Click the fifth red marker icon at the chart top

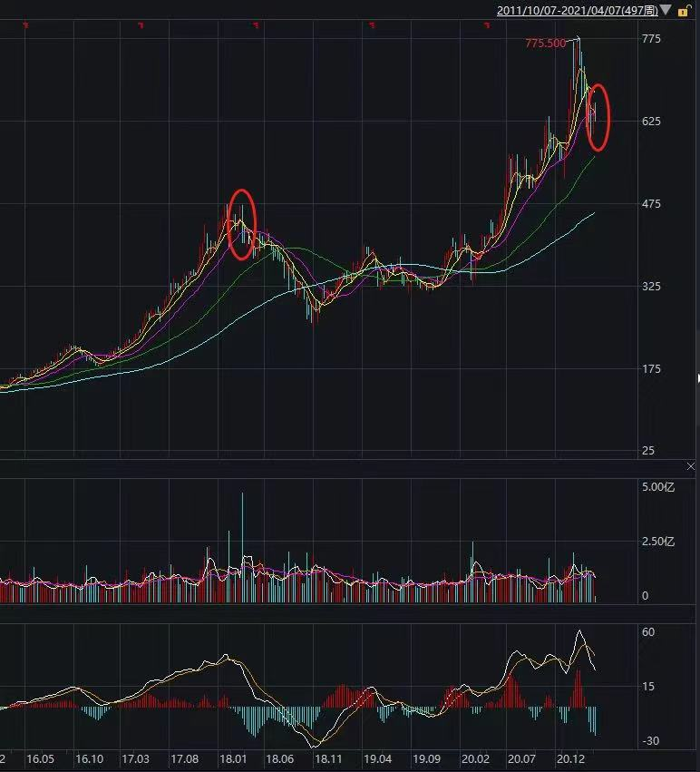tap(487, 24)
